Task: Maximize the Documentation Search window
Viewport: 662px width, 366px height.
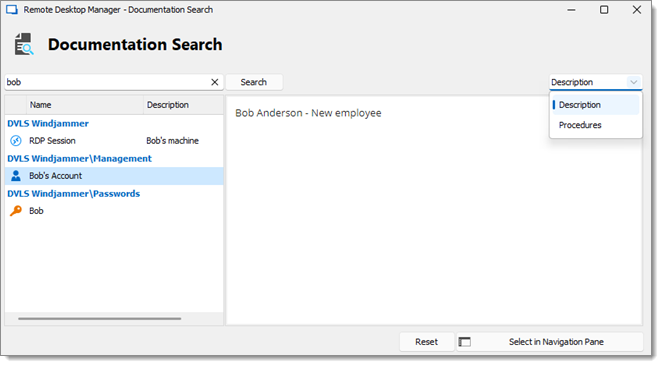Action: (604, 10)
